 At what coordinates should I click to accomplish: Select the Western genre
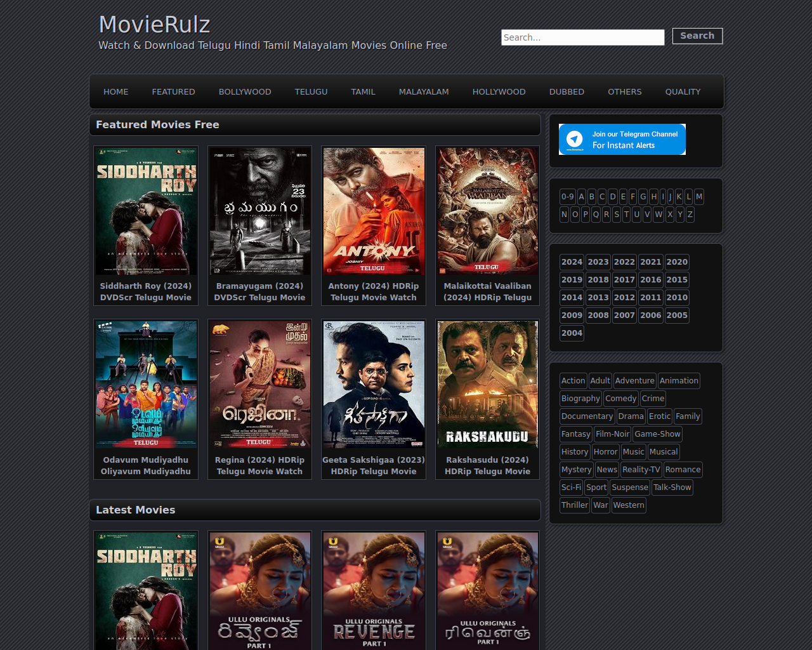pyautogui.click(x=629, y=505)
